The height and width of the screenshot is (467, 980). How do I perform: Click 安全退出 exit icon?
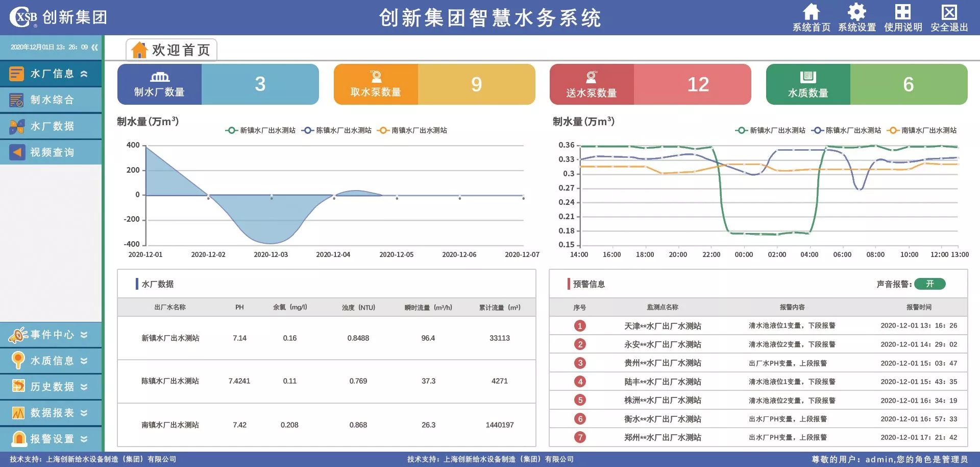[x=949, y=11]
